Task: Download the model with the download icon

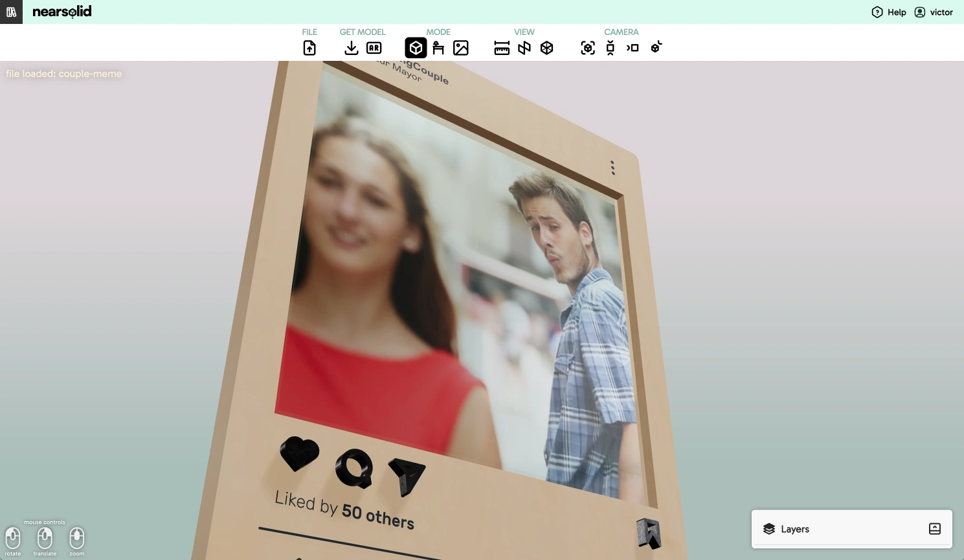Action: [x=351, y=48]
